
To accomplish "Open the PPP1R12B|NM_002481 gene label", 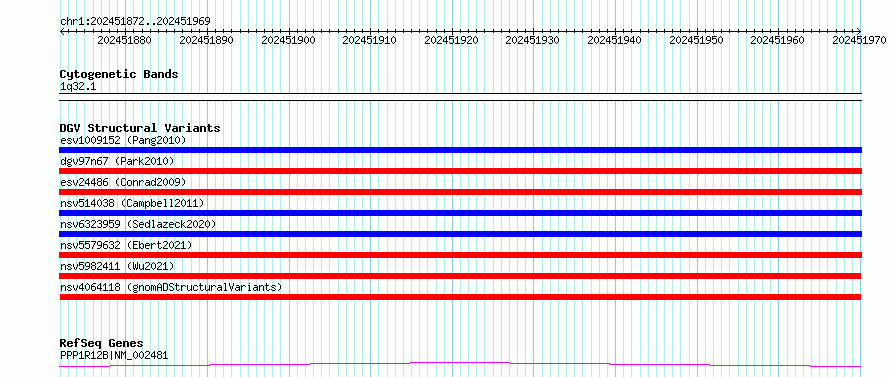I will pyautogui.click(x=114, y=356).
